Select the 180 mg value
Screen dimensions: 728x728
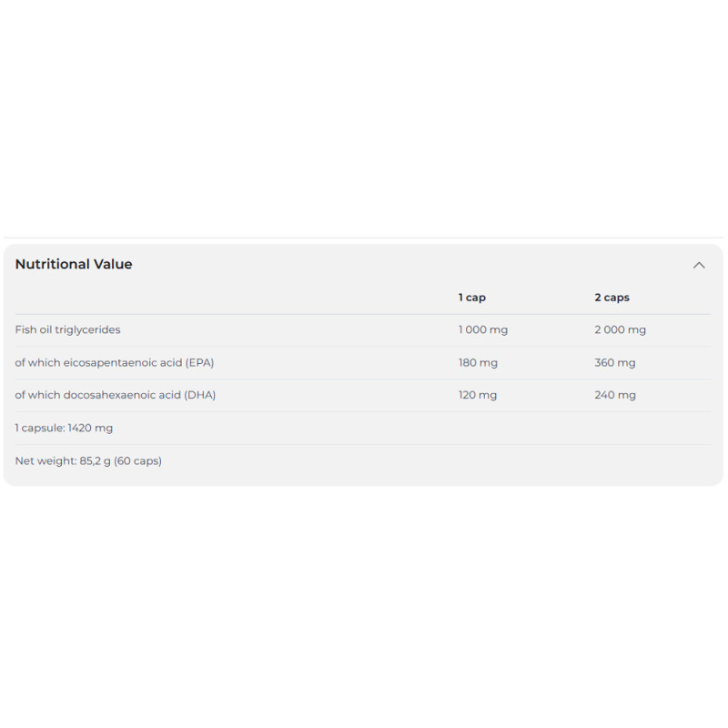(478, 362)
